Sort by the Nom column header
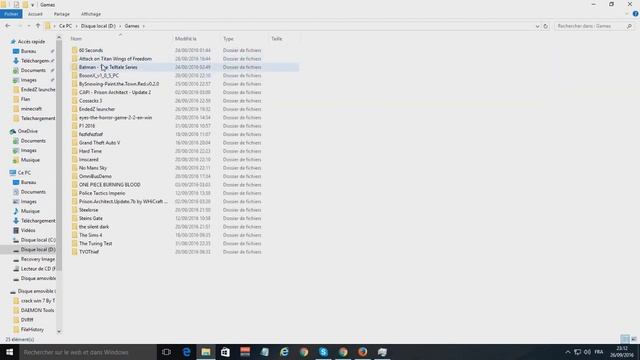Screen dimensions: 640x360 point(120,39)
